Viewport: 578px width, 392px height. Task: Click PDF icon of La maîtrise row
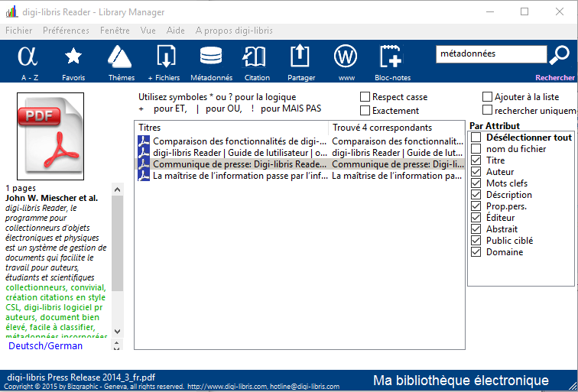144,176
